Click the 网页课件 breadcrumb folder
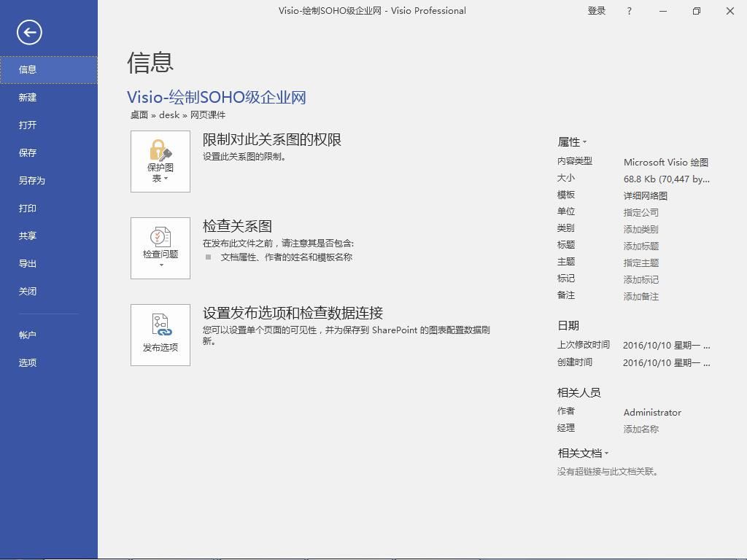Viewport: 747px width, 560px height. (x=208, y=114)
